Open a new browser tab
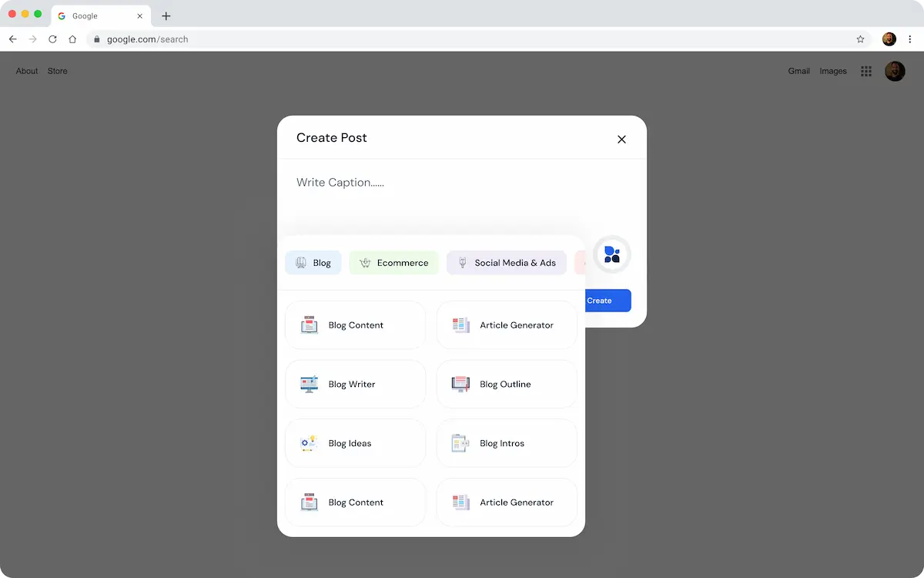 (x=166, y=16)
